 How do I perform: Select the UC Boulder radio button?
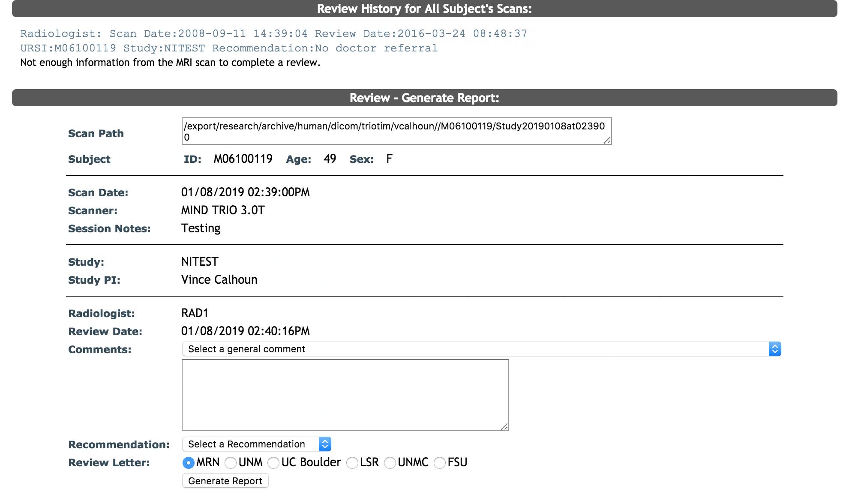(x=273, y=463)
